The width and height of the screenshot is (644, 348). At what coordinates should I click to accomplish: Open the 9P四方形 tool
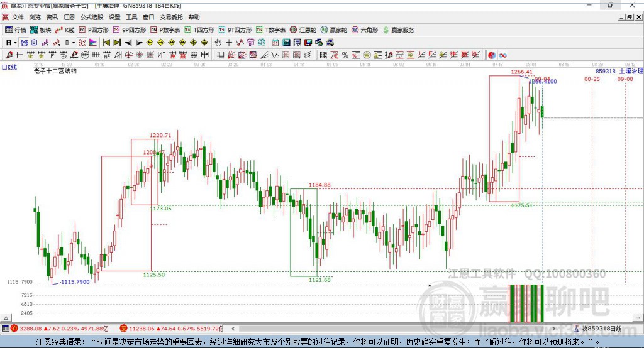[x=130, y=30]
